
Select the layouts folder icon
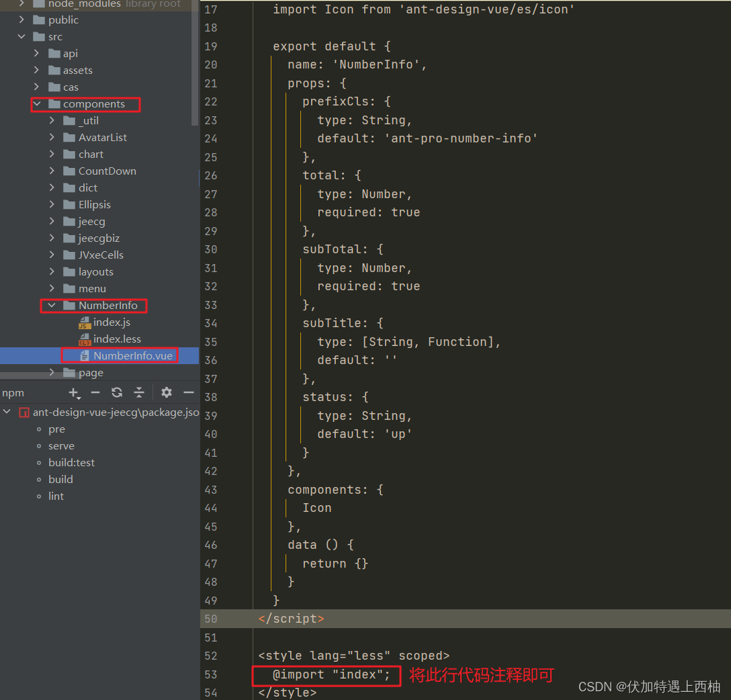click(69, 271)
